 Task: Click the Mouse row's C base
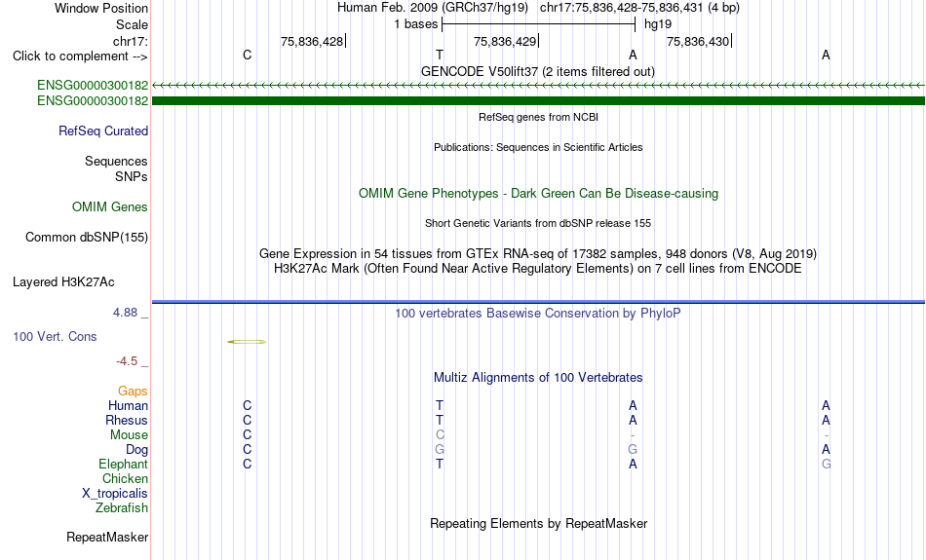coord(440,435)
